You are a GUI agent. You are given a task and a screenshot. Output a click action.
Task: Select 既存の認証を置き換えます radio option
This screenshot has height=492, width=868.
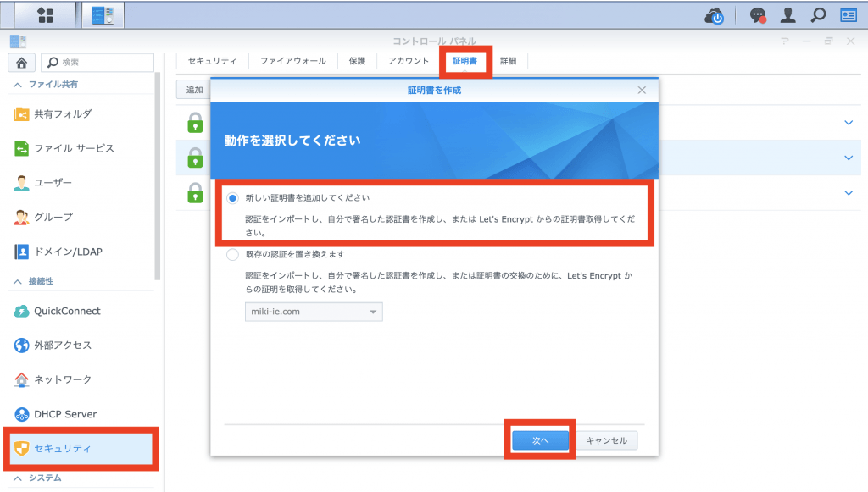click(x=233, y=254)
